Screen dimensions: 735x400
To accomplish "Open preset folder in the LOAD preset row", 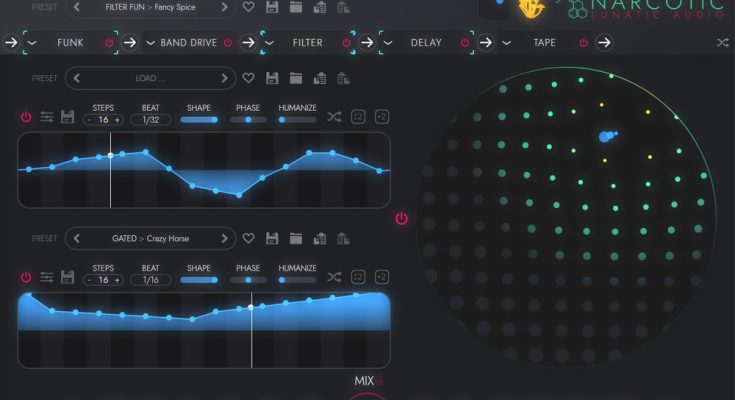I will [296, 78].
